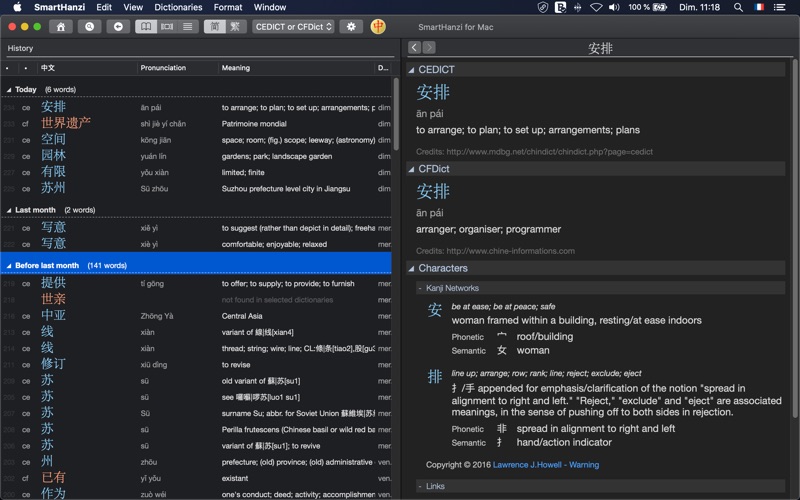Select history row 中亚

196,316
